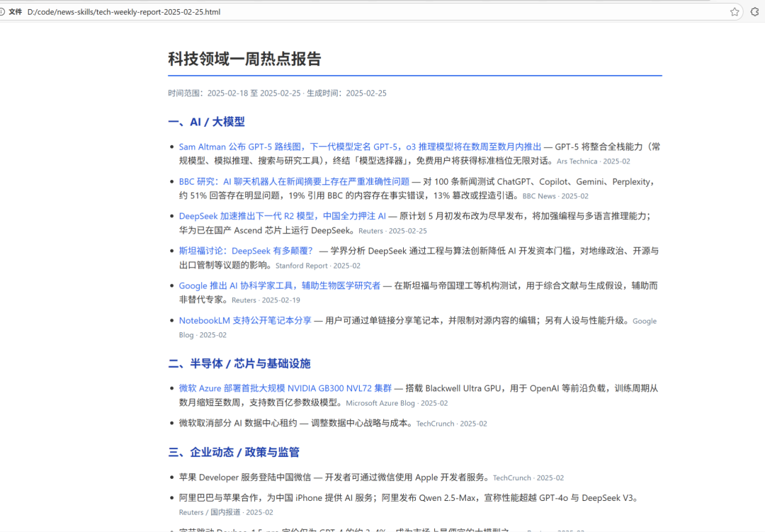Click the BBC News · 2025-02 source label
Viewport: 765px width, 532px height.
[x=555, y=196]
